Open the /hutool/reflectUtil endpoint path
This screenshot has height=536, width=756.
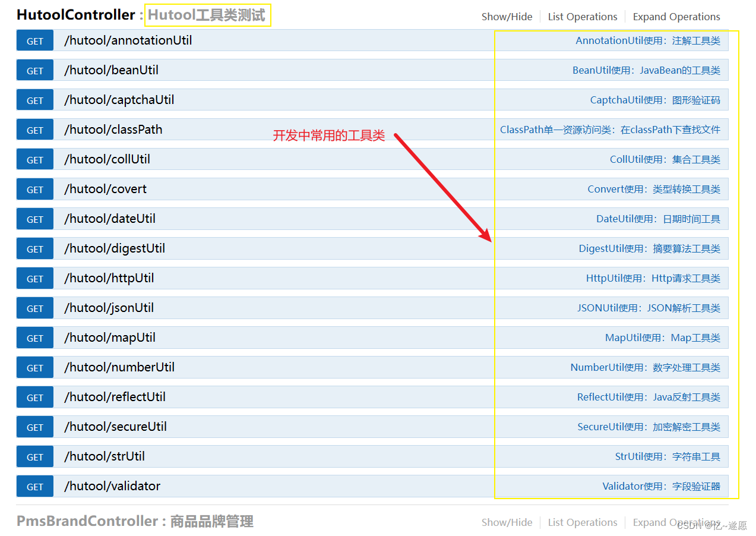coord(115,397)
